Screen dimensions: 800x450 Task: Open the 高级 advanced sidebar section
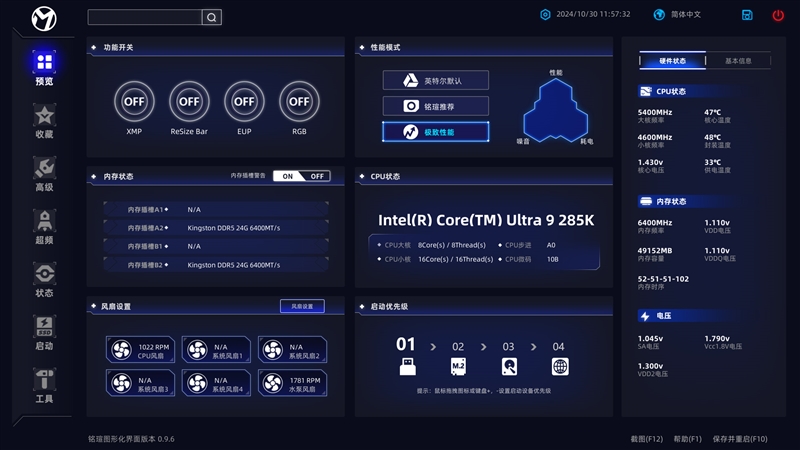click(44, 174)
